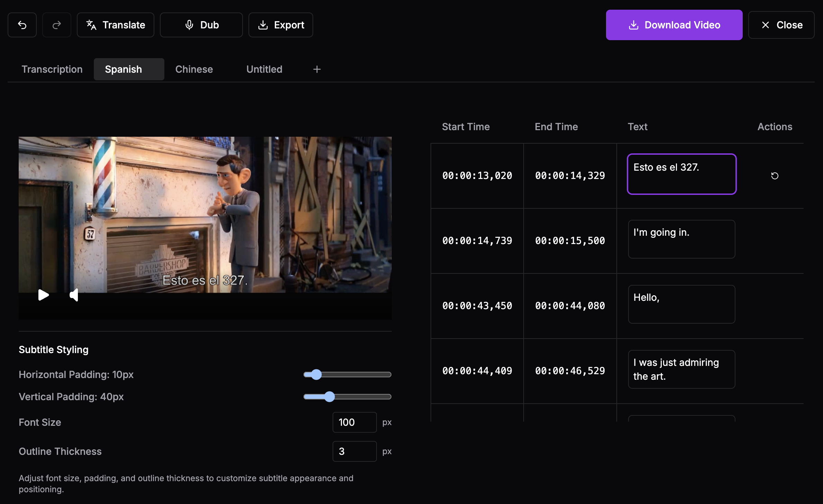Click start time 00:00:13,020

pos(477,176)
